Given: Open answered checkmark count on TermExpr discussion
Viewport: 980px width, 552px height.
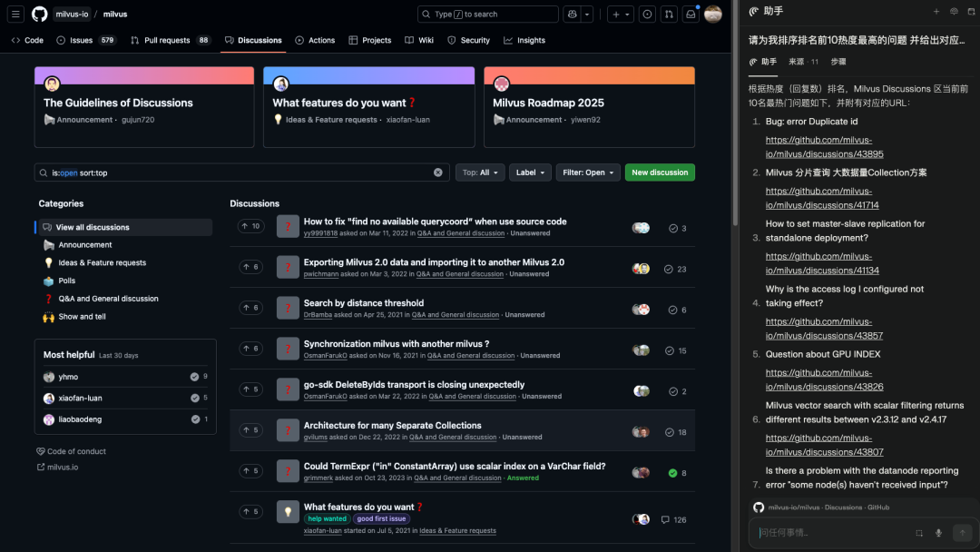Looking at the screenshot, I should point(678,473).
